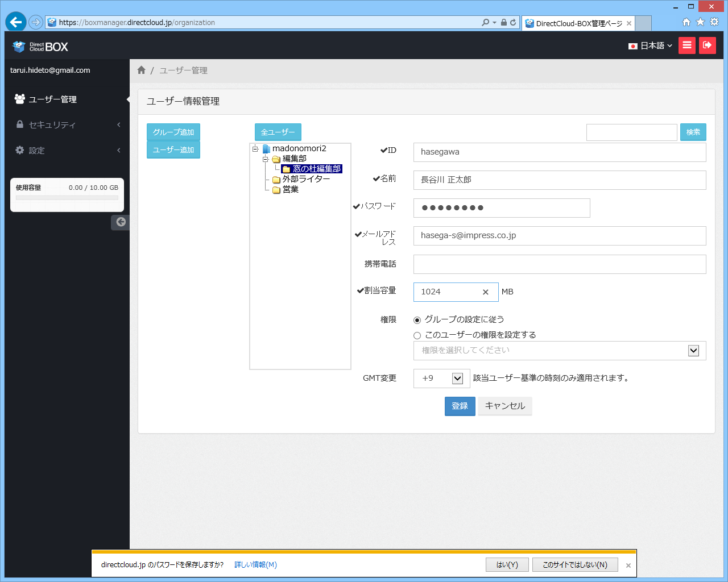Click the search input next to 検索
The image size is (728, 582).
(631, 132)
